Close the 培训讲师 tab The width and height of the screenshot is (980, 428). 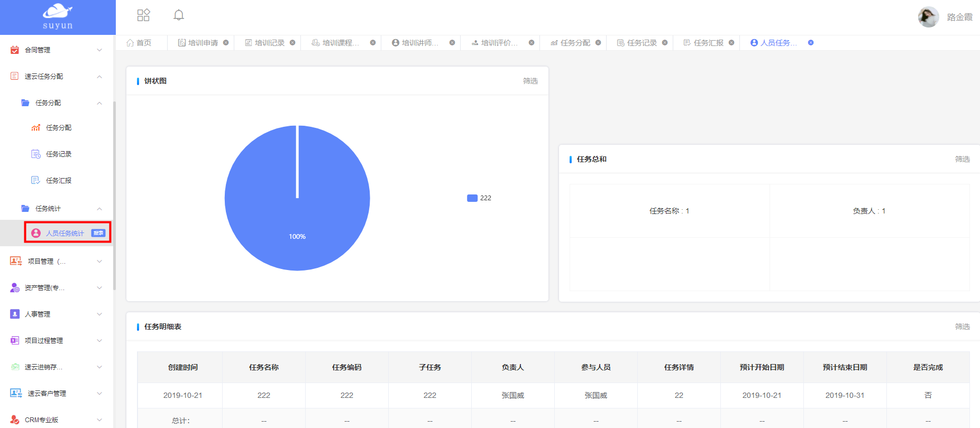452,43
